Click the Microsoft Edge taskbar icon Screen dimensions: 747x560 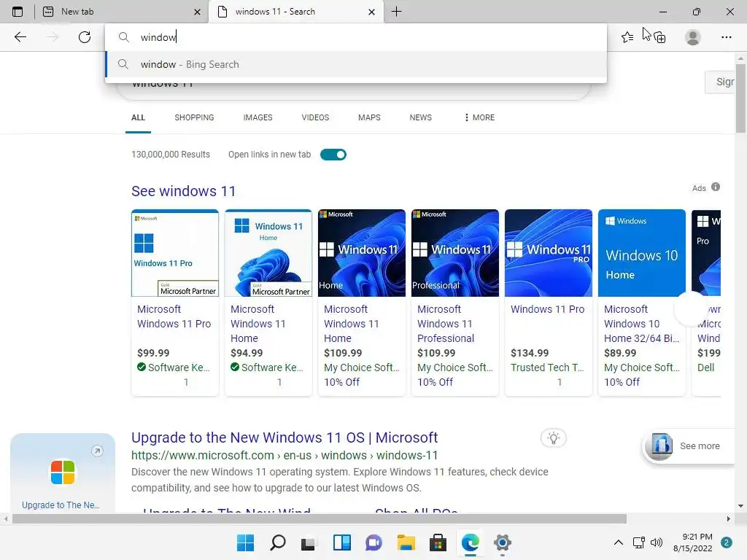point(471,542)
